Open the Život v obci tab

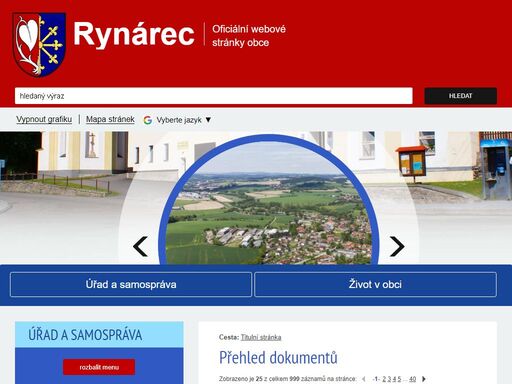(375, 284)
